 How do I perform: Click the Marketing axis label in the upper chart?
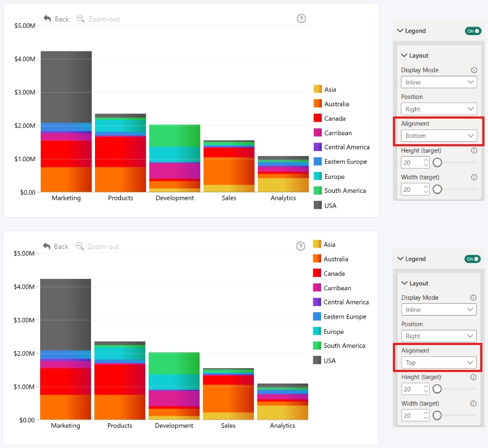[66, 198]
